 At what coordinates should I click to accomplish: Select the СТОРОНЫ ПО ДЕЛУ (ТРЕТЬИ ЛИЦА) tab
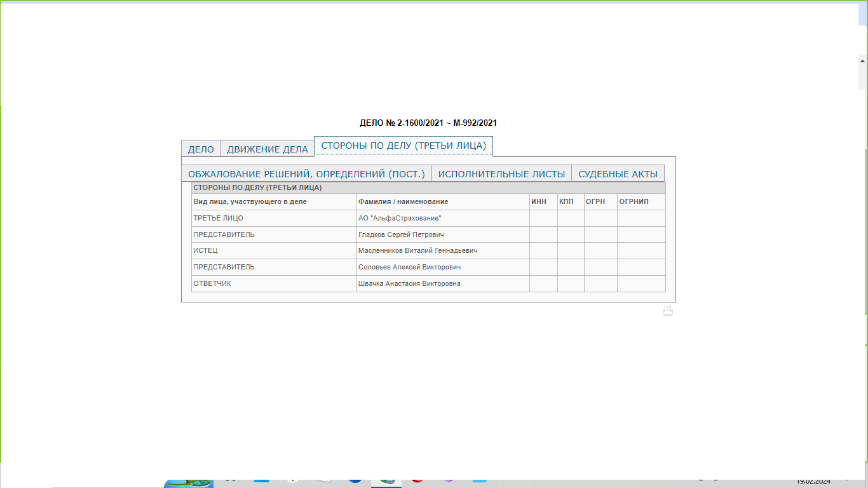(403, 146)
